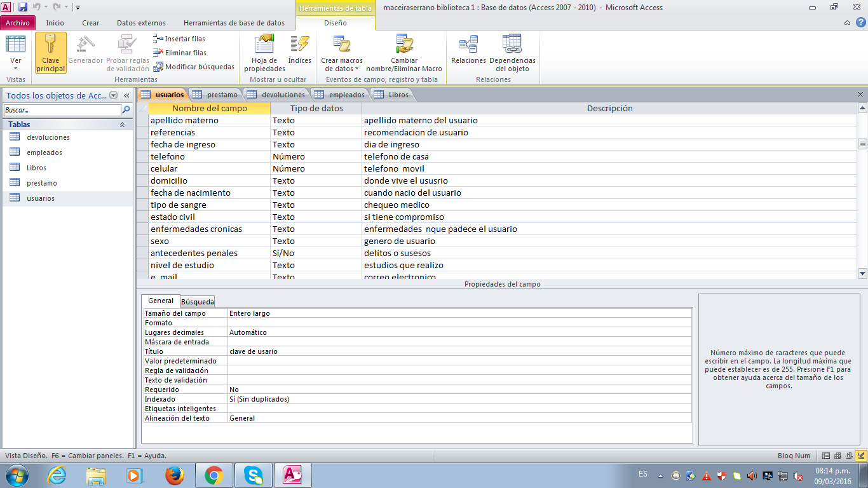Open the Relaciones window

(468, 46)
